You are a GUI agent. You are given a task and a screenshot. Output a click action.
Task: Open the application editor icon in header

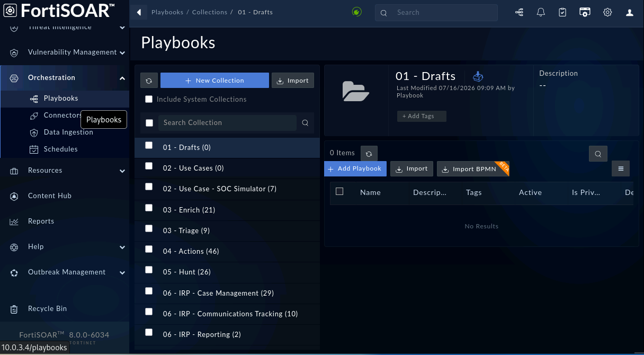[585, 12]
